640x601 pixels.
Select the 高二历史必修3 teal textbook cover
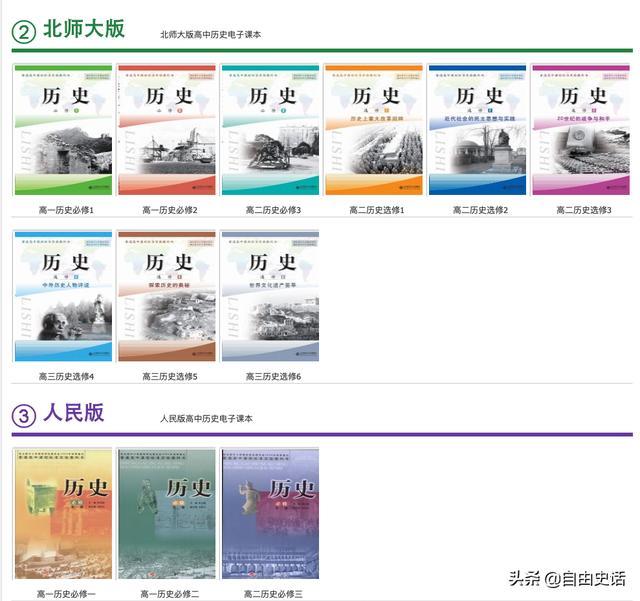tap(270, 130)
